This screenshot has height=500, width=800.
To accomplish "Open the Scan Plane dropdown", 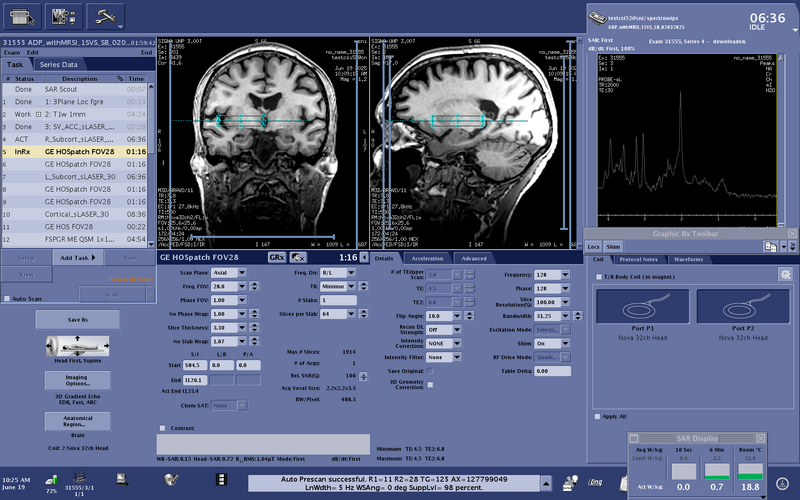I will coord(242,272).
